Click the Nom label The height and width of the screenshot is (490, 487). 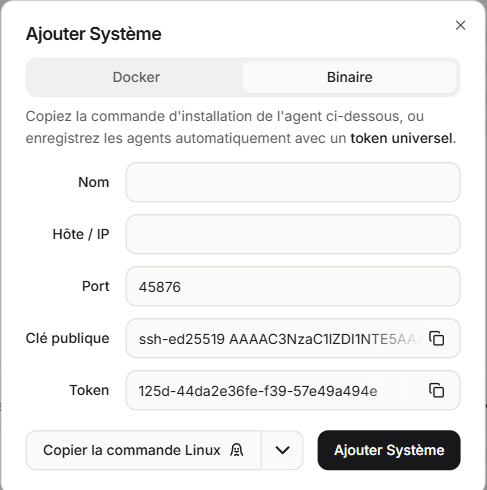94,182
